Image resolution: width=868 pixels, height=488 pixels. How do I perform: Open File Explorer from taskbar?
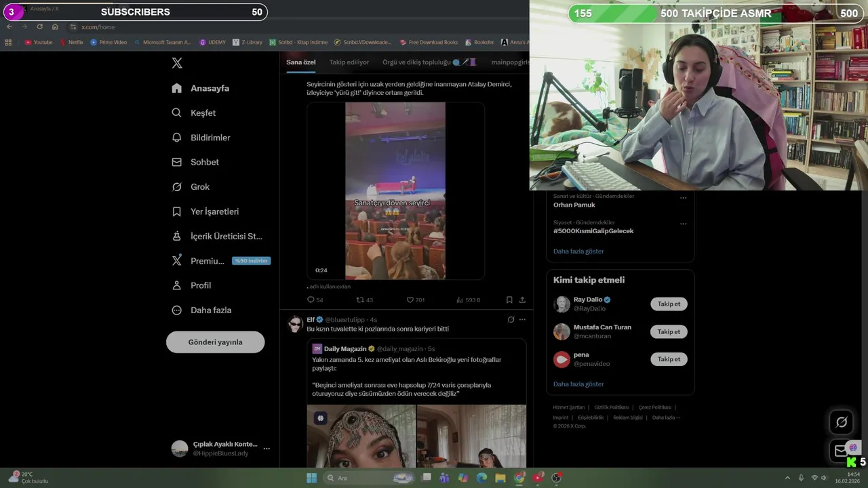(x=500, y=478)
